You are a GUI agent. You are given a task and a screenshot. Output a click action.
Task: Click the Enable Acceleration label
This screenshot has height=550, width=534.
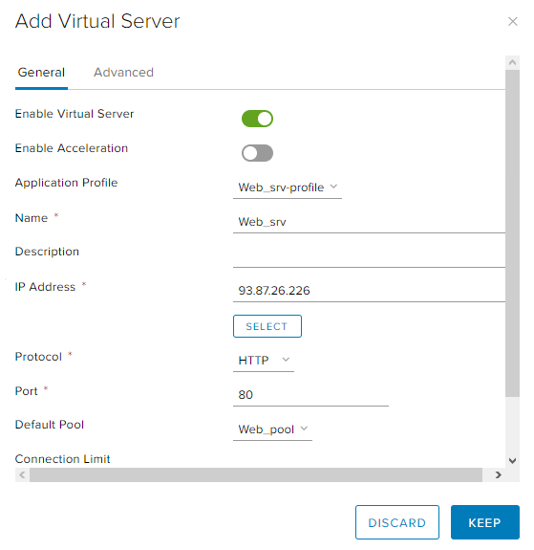click(72, 148)
